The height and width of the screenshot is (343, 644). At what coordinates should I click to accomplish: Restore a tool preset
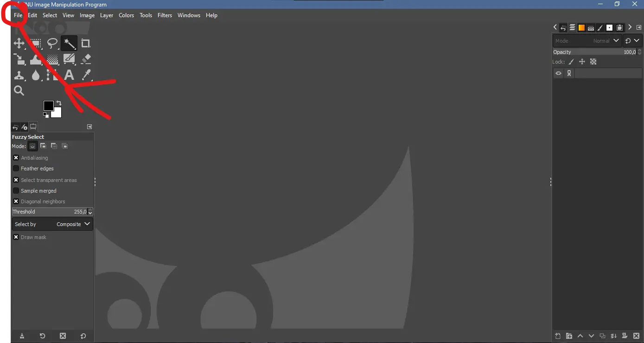tap(42, 336)
